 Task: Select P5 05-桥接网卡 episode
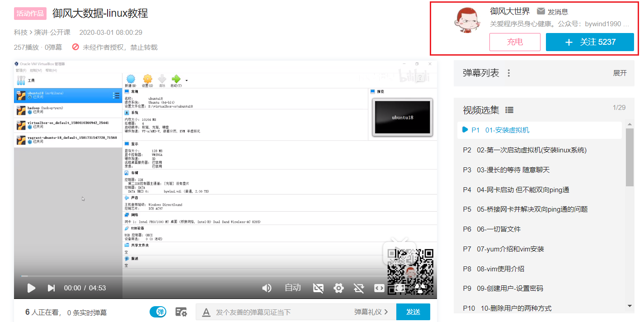540,209
